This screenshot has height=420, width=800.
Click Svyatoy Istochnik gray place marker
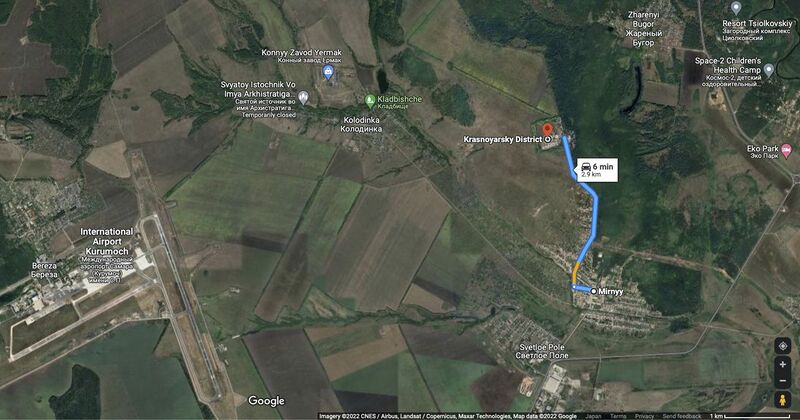[304, 97]
